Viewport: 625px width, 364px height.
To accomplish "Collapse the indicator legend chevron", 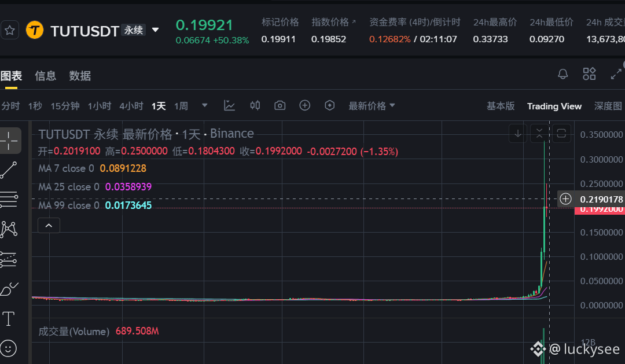I will click(x=49, y=226).
